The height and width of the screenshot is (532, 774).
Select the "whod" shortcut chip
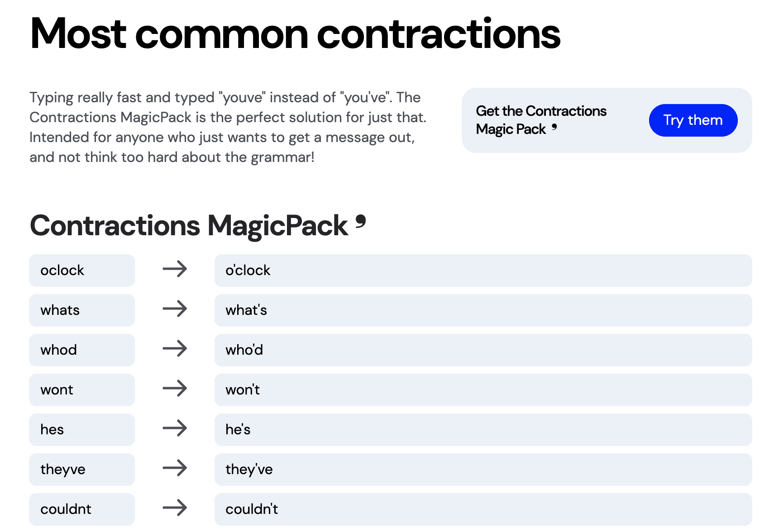tap(82, 350)
